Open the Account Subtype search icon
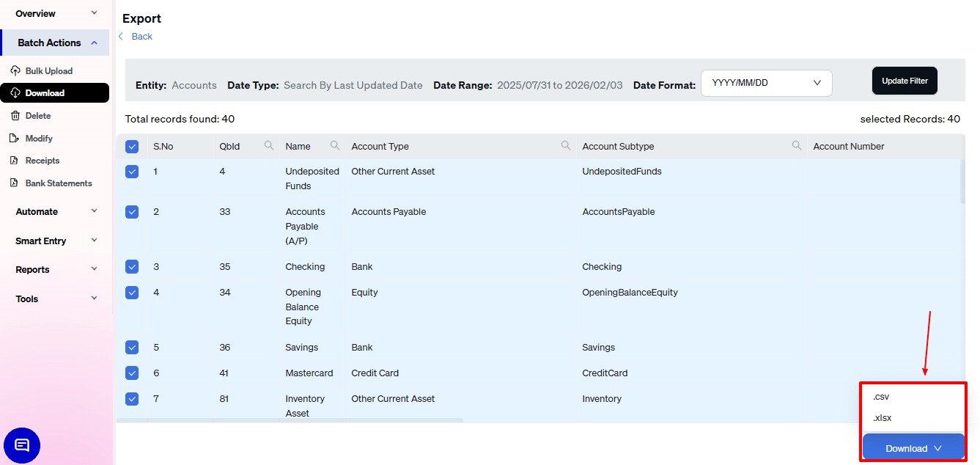The height and width of the screenshot is (465, 980). (797, 146)
